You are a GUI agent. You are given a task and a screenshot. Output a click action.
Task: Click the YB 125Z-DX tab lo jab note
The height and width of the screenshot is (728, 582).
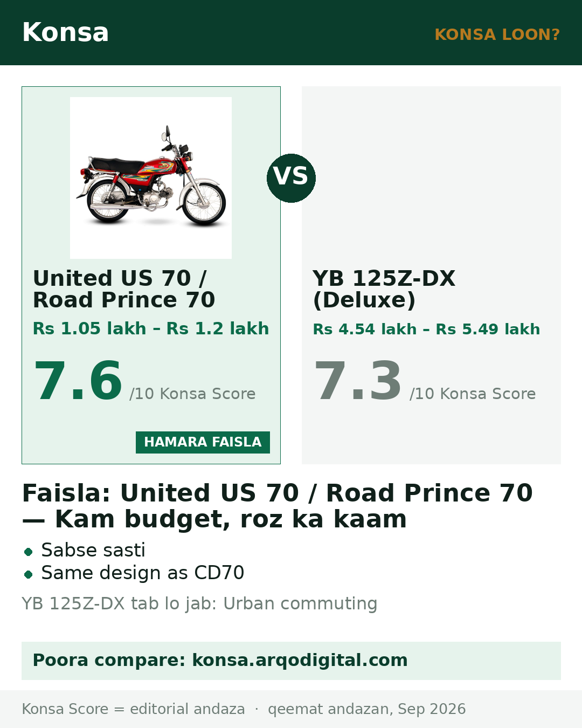(199, 603)
